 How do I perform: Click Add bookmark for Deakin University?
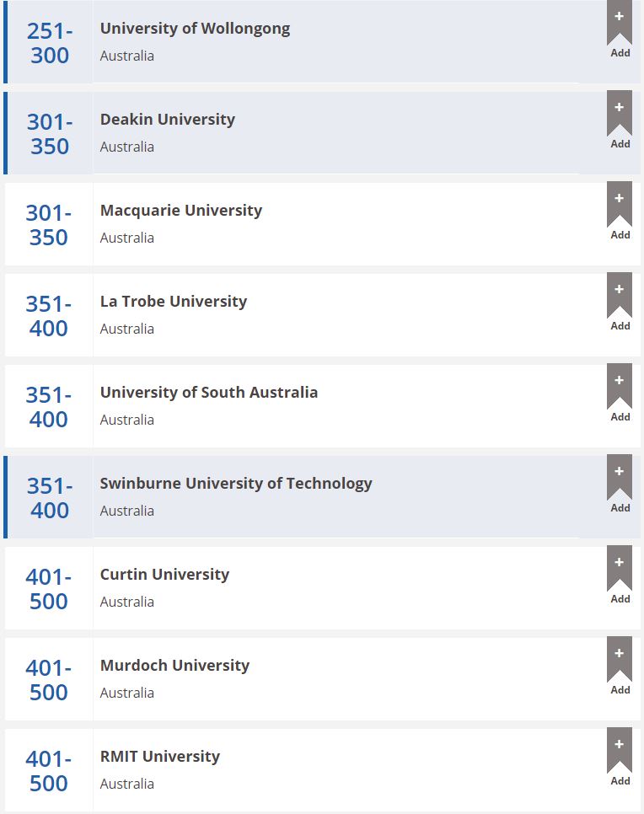point(620,115)
